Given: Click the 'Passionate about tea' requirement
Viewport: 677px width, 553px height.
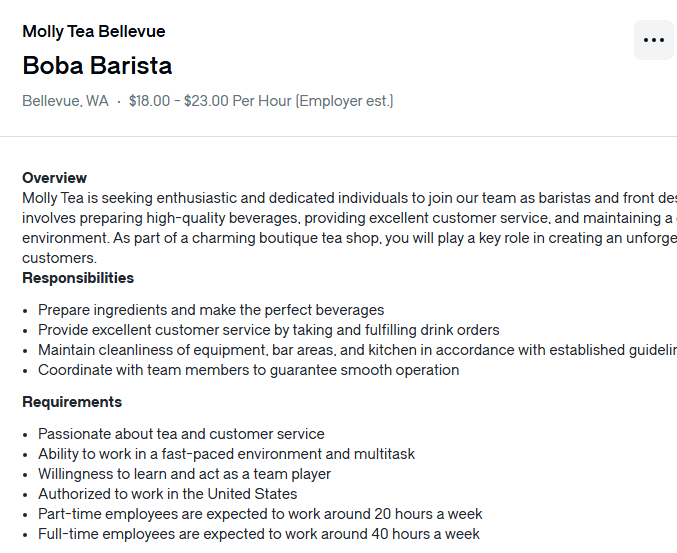Looking at the screenshot, I should (181, 434).
